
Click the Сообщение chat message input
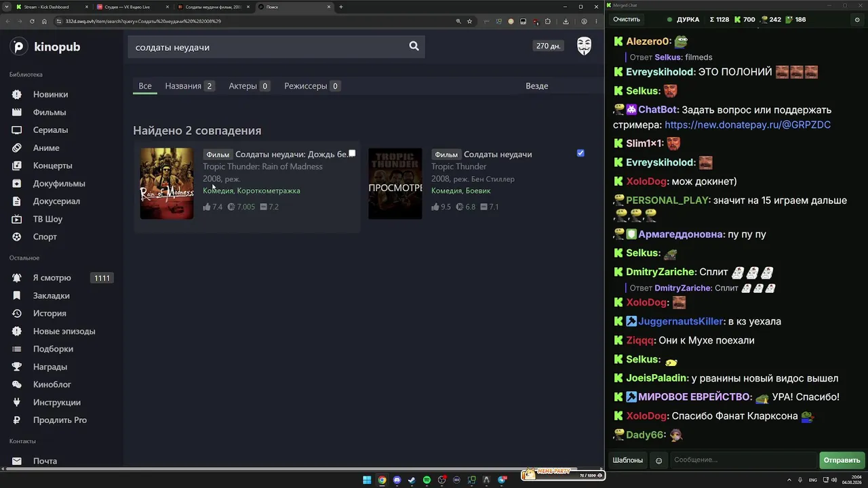click(x=743, y=460)
